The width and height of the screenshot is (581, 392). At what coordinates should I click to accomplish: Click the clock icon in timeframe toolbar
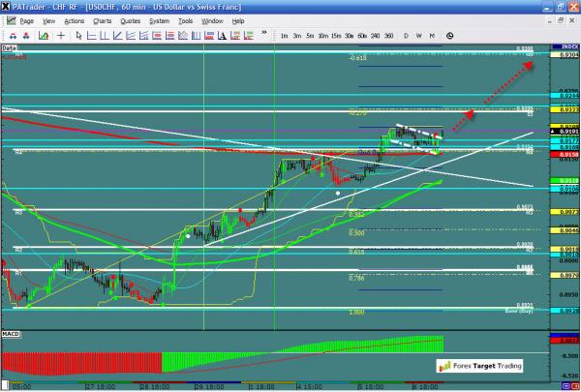coord(450,36)
